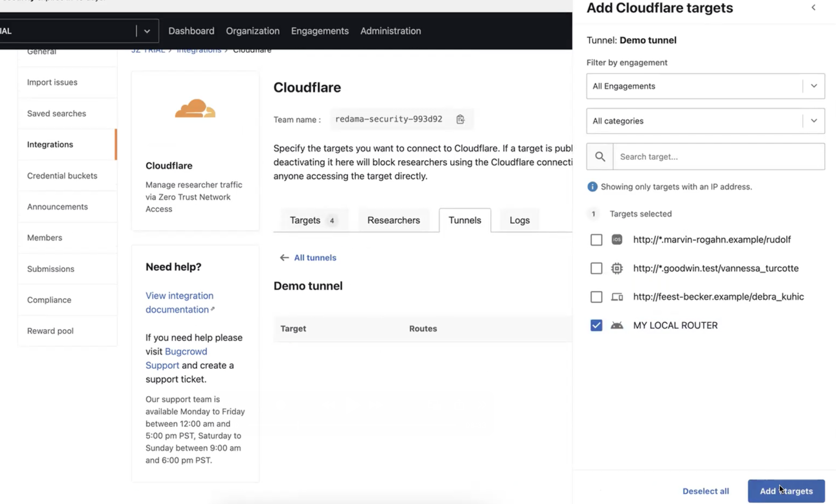
Task: Open Compliance in sidebar
Action: [67, 300]
